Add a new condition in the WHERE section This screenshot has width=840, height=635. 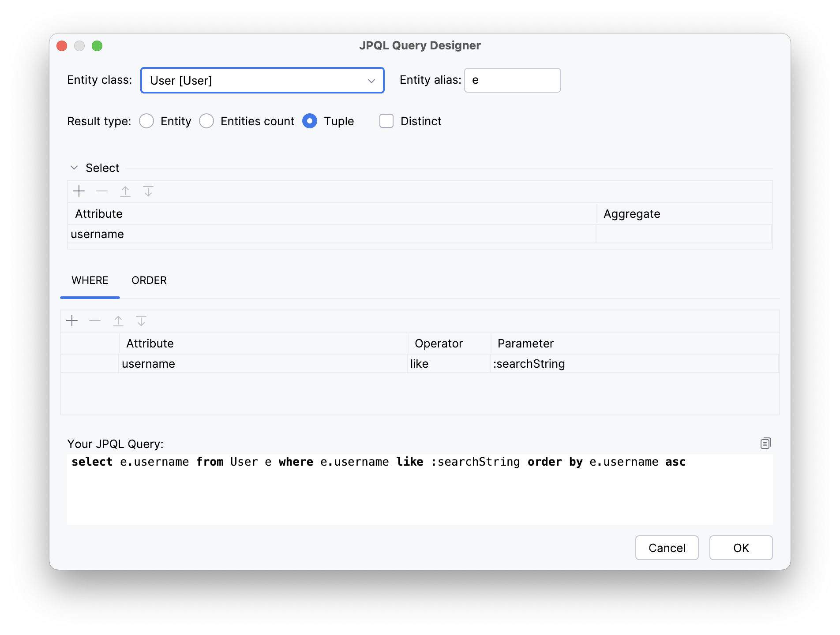pyautogui.click(x=72, y=321)
